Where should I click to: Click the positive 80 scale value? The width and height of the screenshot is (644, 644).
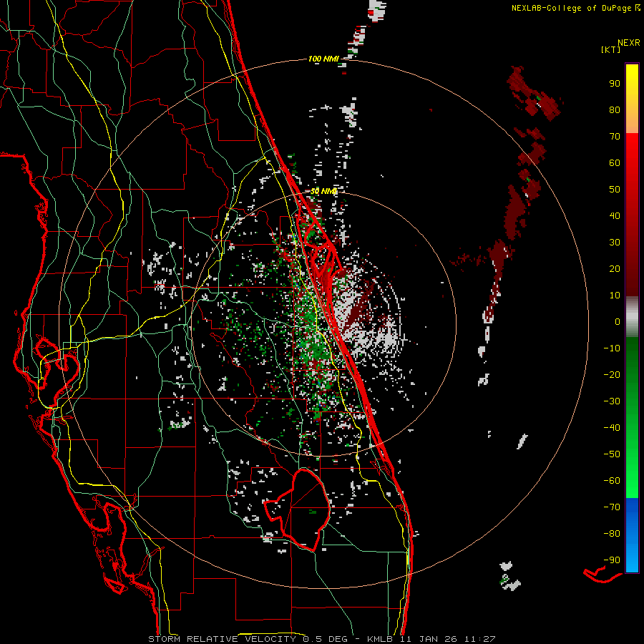click(x=615, y=109)
